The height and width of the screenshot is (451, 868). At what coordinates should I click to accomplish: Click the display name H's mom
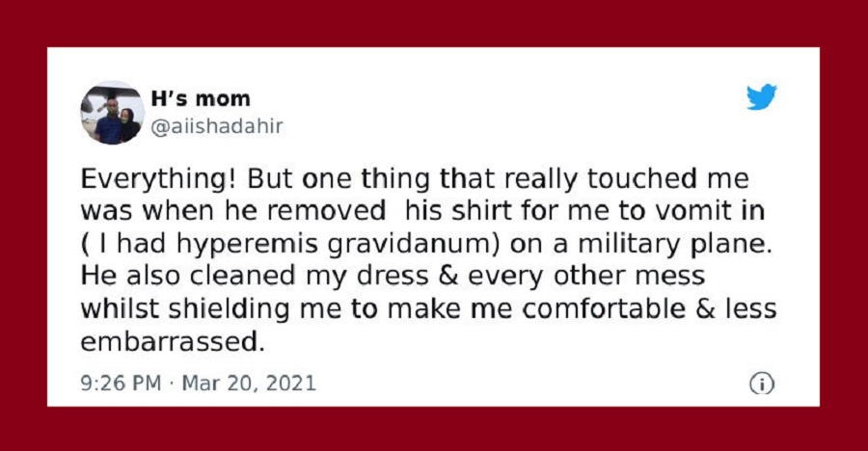(201, 99)
